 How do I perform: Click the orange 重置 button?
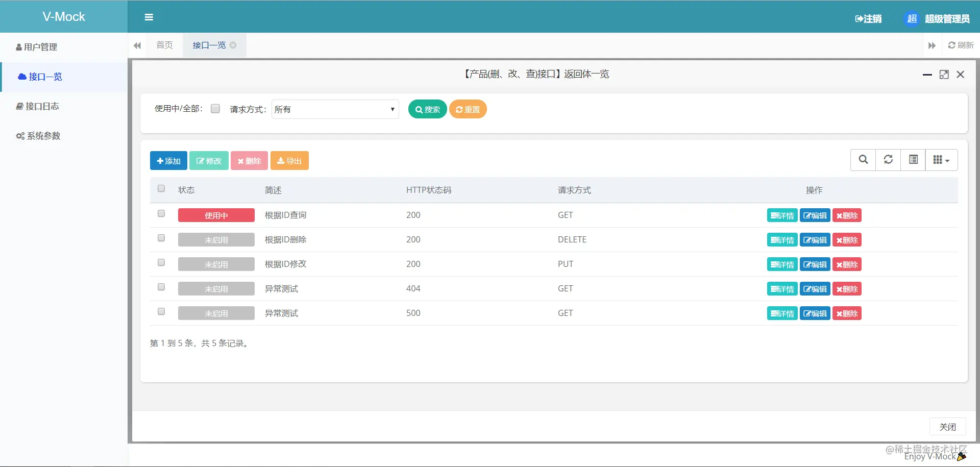468,109
